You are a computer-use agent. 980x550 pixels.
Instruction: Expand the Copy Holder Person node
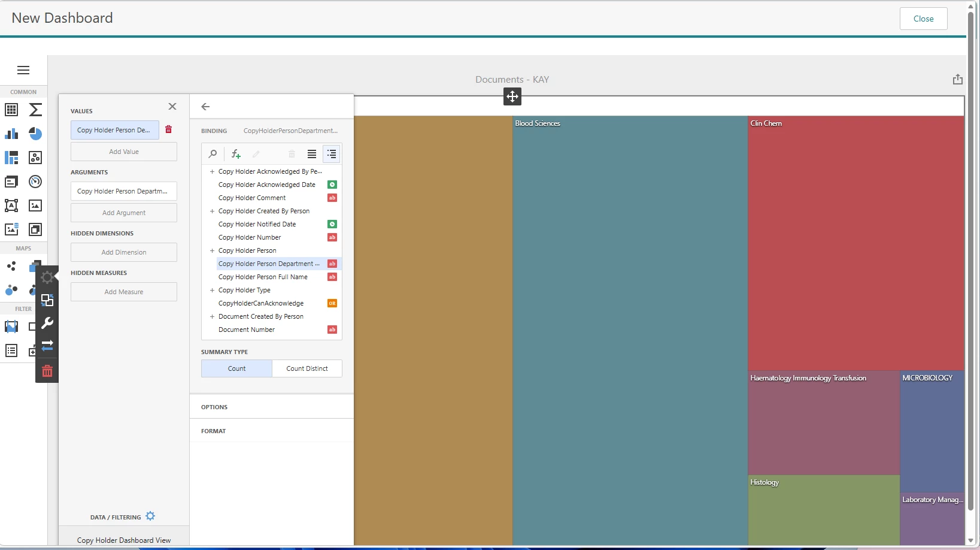pos(212,250)
